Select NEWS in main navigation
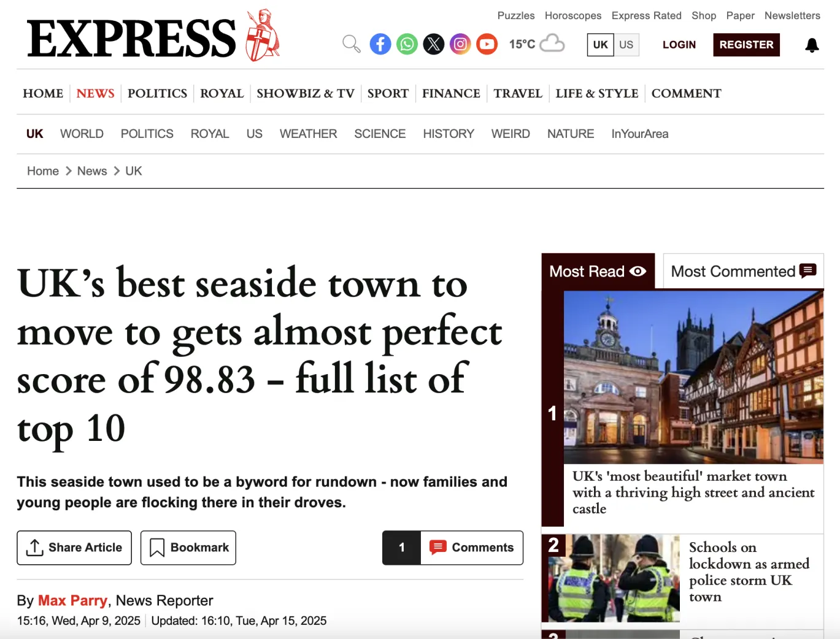 click(95, 93)
